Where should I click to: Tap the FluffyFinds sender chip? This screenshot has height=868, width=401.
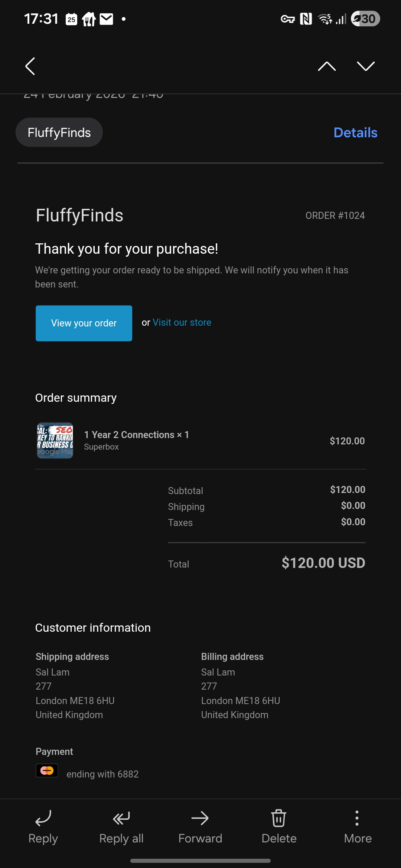click(x=59, y=132)
